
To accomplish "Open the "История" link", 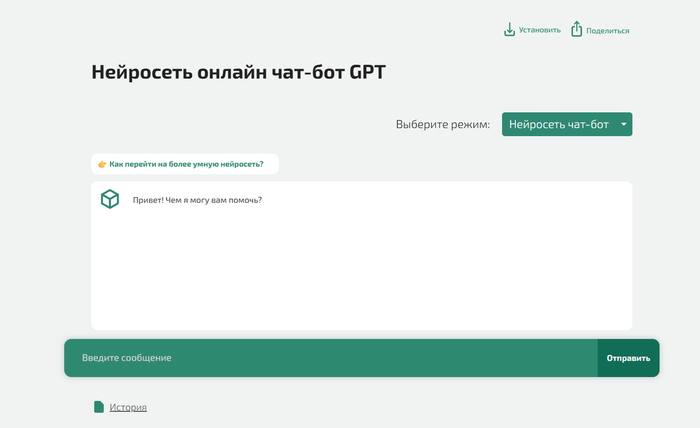I will pos(128,407).
